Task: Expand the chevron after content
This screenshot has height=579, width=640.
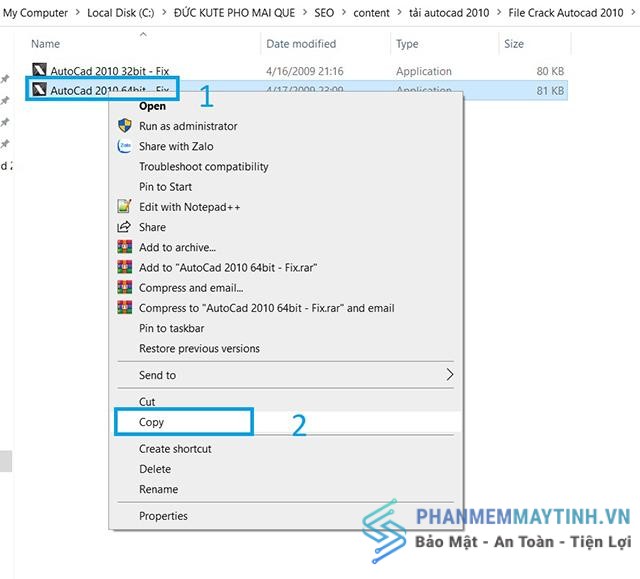Action: click(x=399, y=13)
